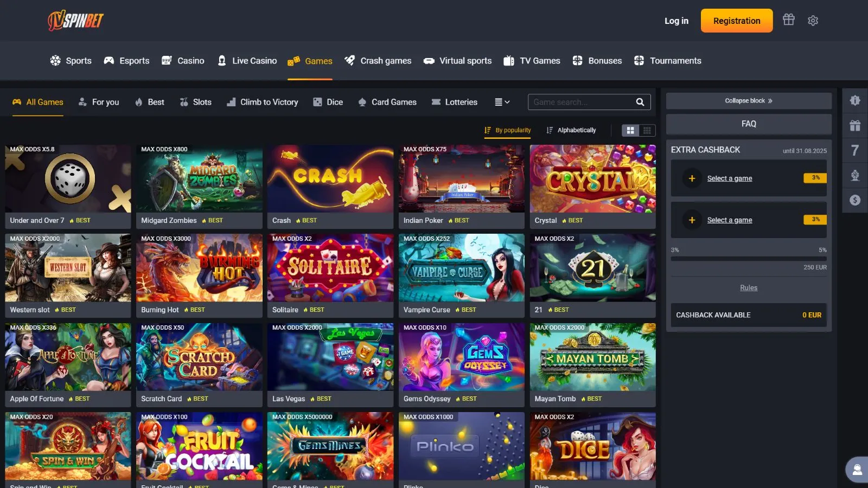Switch to large grid view

(x=630, y=130)
